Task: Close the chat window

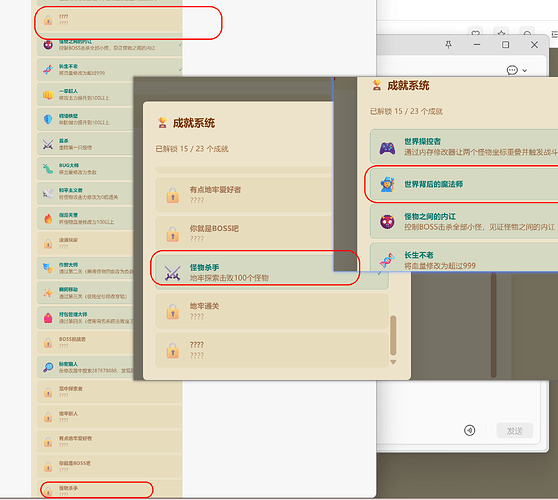Action: tap(534, 45)
